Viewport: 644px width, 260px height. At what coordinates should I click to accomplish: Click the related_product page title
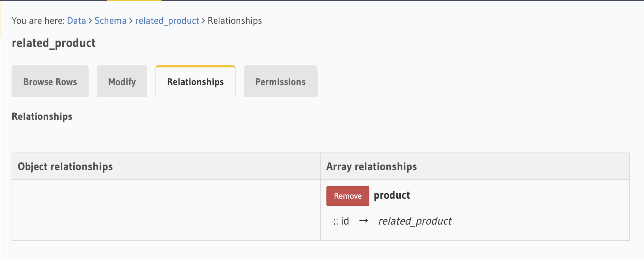point(53,43)
